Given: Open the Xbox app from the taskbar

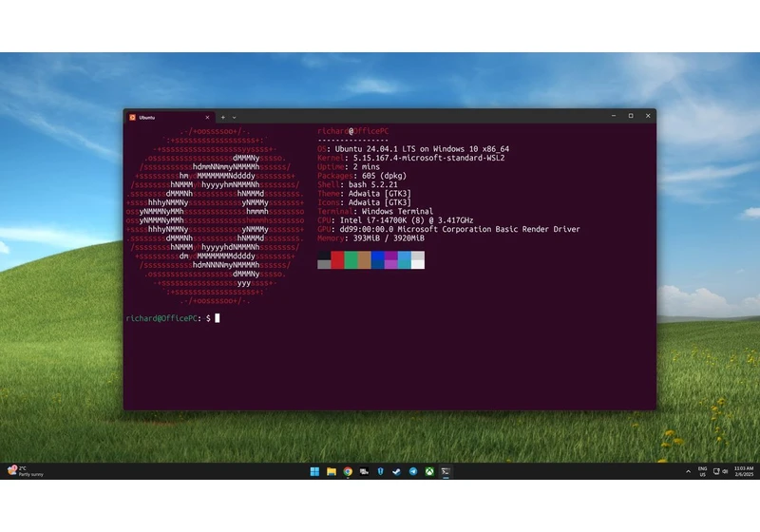Looking at the screenshot, I should coord(429,471).
